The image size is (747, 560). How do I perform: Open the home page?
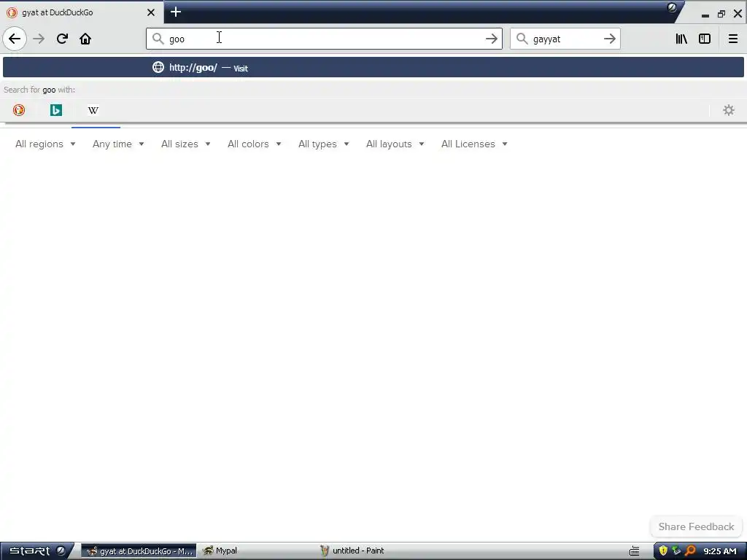(x=85, y=39)
